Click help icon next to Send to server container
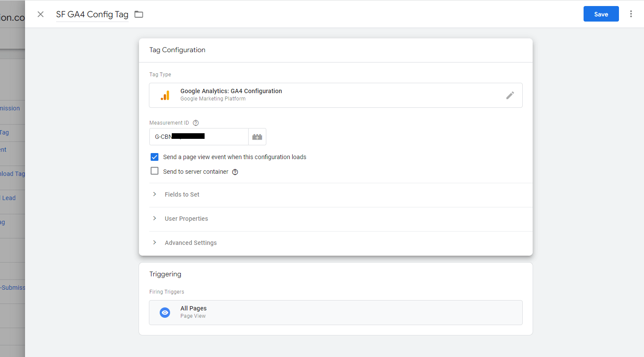Image resolution: width=644 pixels, height=357 pixels. click(235, 172)
